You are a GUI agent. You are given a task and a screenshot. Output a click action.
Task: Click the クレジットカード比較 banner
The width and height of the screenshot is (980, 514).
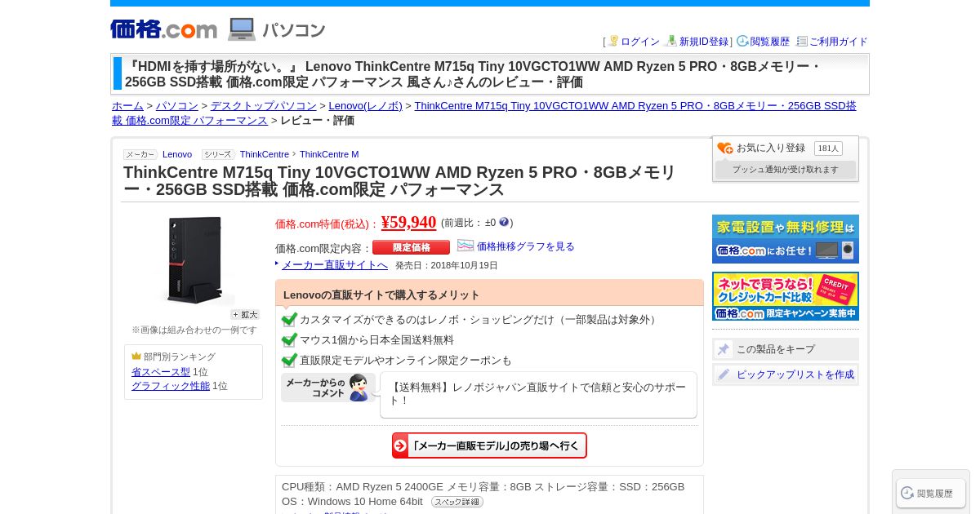786,296
